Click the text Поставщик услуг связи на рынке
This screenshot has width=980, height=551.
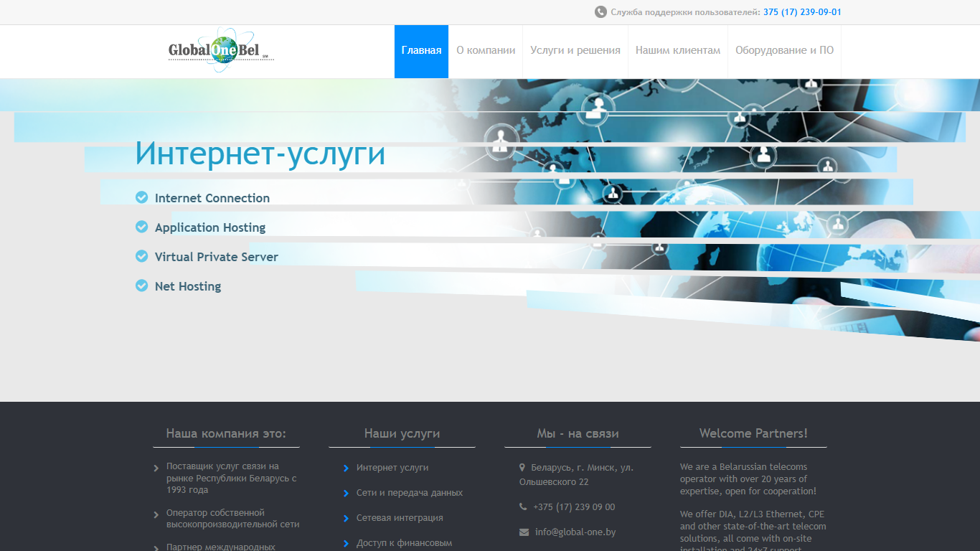coord(231,478)
